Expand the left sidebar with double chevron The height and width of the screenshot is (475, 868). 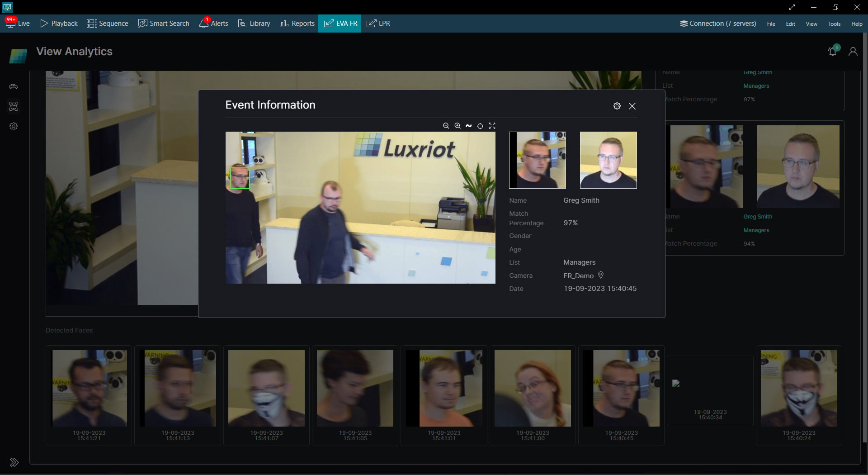pyautogui.click(x=14, y=462)
